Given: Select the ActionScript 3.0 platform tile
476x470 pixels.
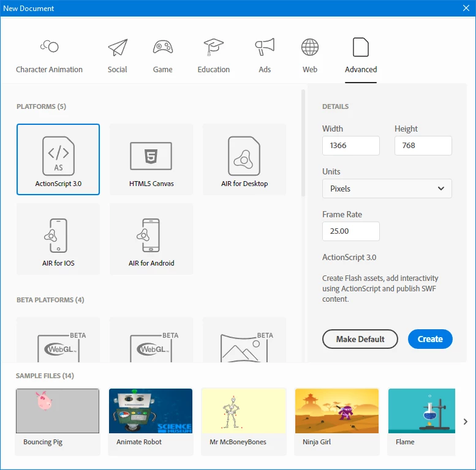Looking at the screenshot, I should 58,159.
